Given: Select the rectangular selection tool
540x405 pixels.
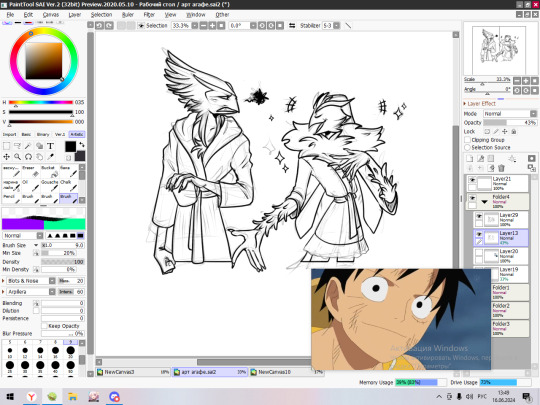Looking at the screenshot, I should 7,146.
